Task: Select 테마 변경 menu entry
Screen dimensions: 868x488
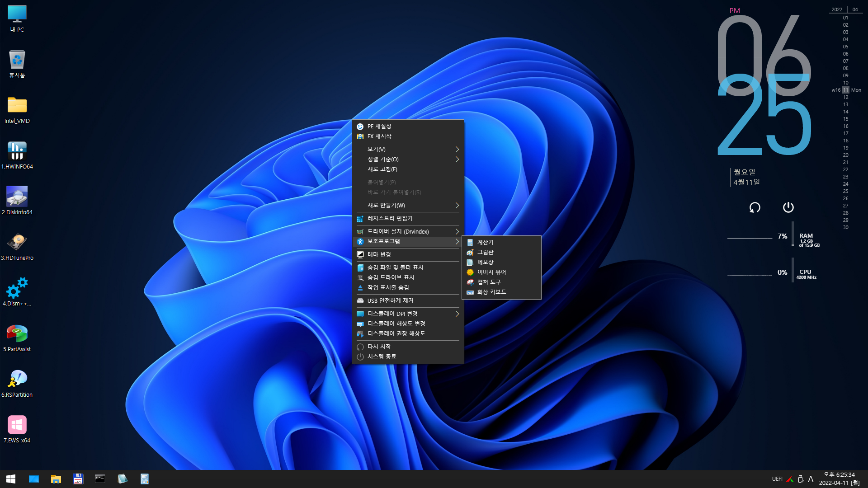Action: [408, 255]
